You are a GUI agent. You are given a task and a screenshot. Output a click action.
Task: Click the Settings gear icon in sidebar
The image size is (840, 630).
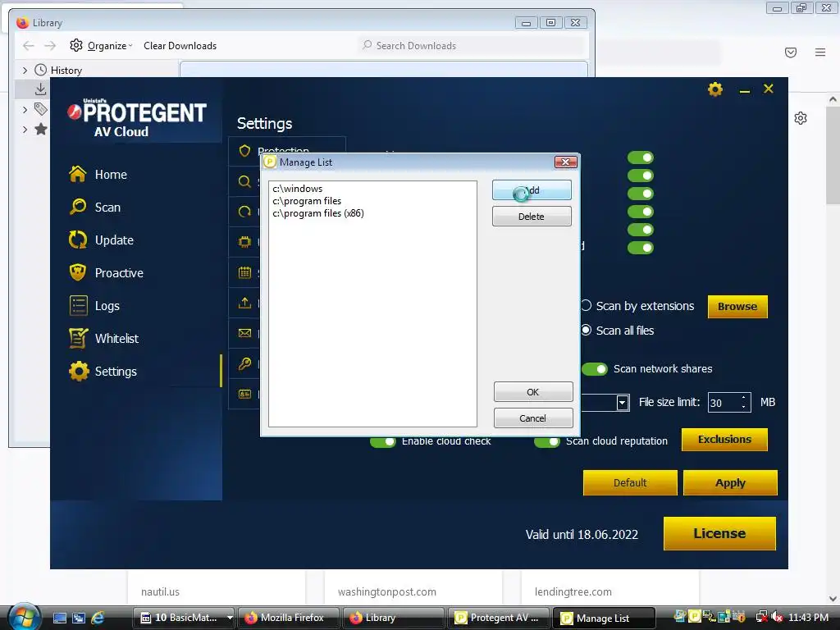79,372
